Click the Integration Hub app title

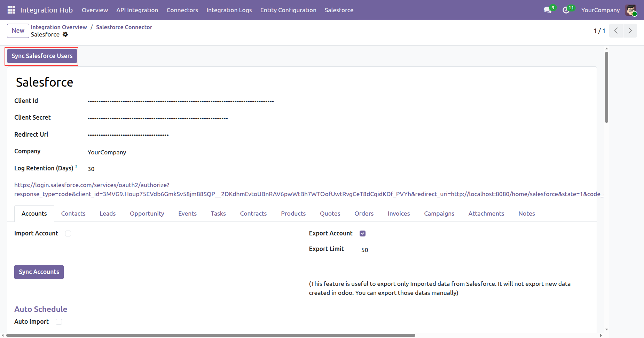[x=46, y=10]
